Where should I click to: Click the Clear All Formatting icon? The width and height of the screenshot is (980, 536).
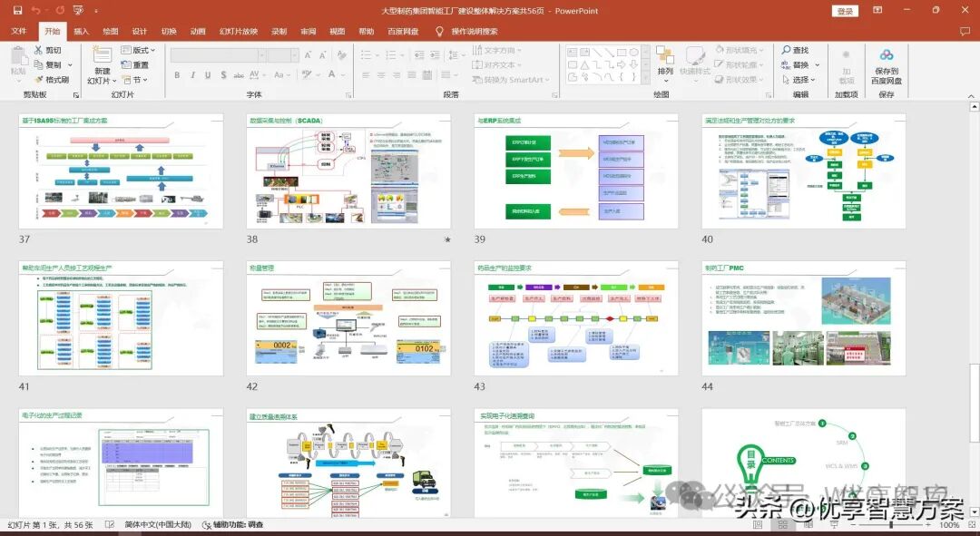point(342,55)
